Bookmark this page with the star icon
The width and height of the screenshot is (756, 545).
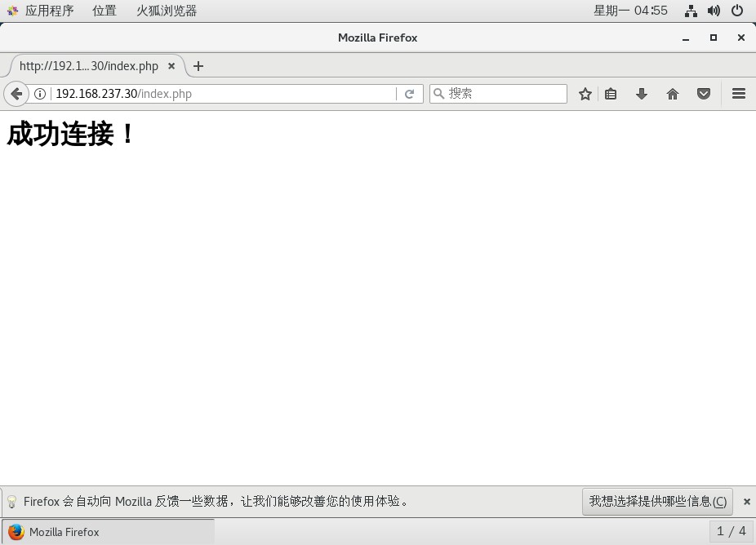(x=585, y=94)
